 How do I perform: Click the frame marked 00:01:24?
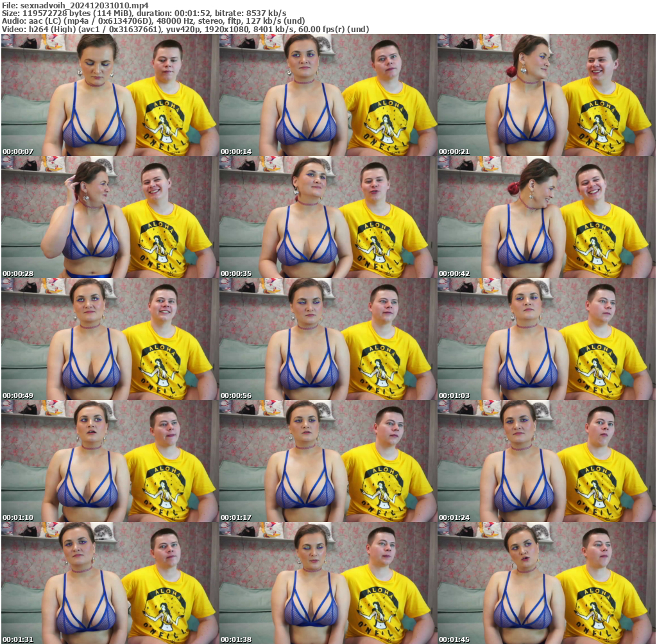coord(545,461)
